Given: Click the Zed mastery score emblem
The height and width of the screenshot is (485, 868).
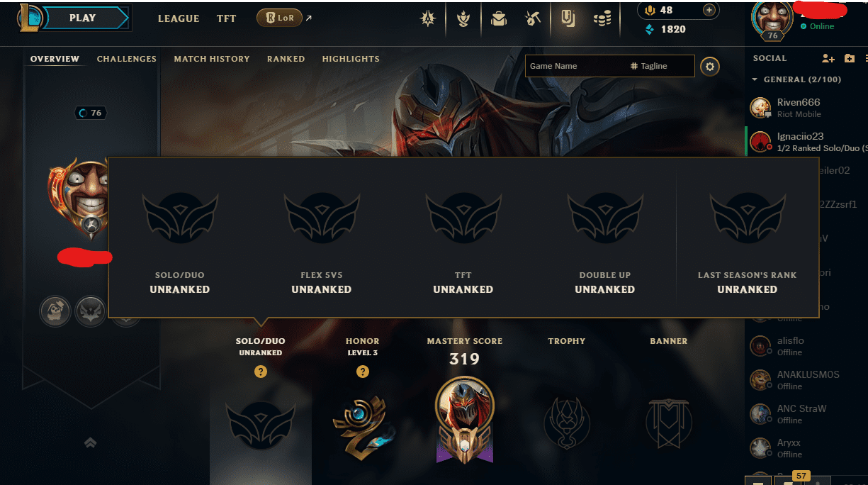Looking at the screenshot, I should point(465,418).
